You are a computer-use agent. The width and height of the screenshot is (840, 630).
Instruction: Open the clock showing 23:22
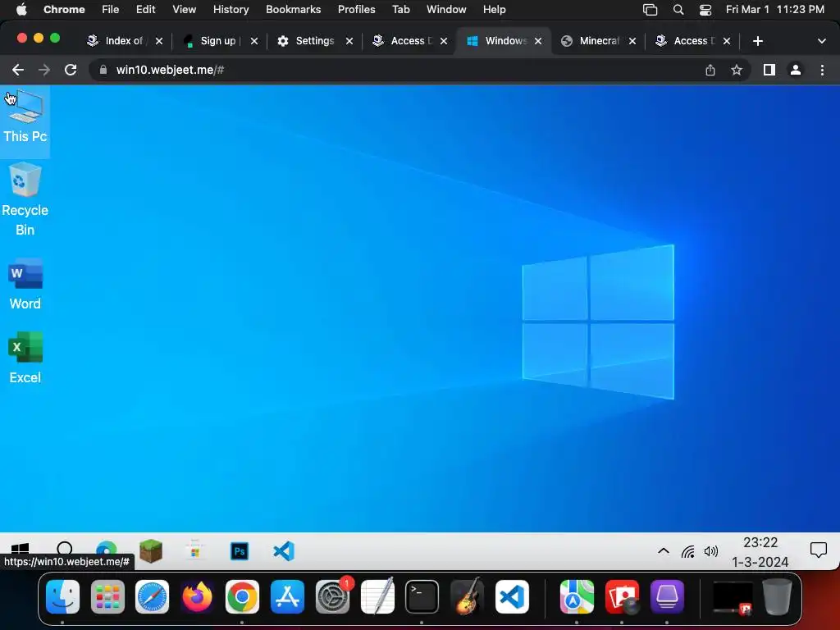tap(760, 552)
